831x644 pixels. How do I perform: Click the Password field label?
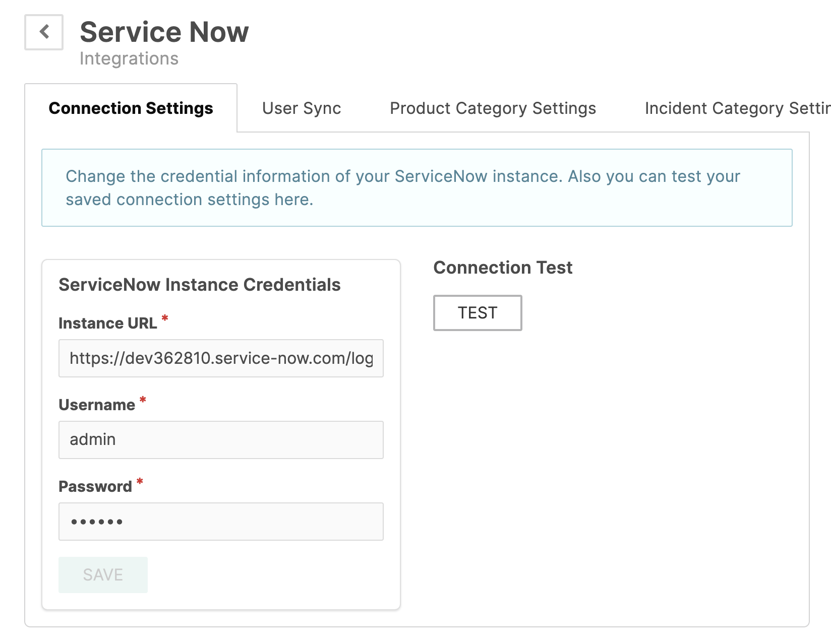(95, 486)
